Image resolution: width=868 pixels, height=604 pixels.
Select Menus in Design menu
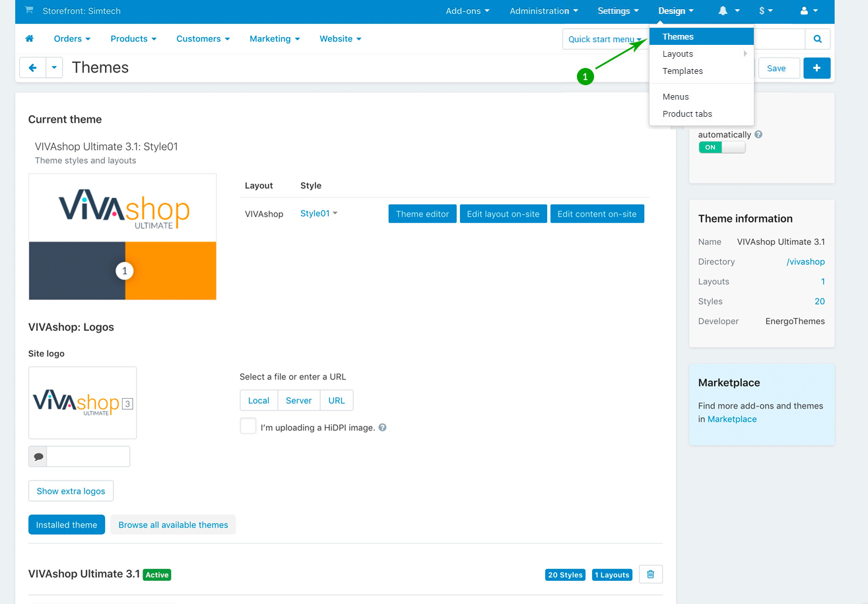click(x=702, y=96)
